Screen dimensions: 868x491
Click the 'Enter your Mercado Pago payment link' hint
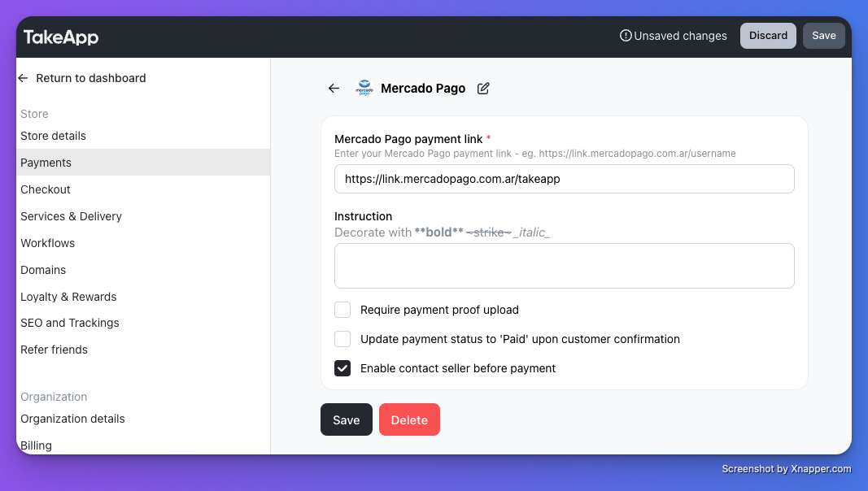pyautogui.click(x=534, y=154)
